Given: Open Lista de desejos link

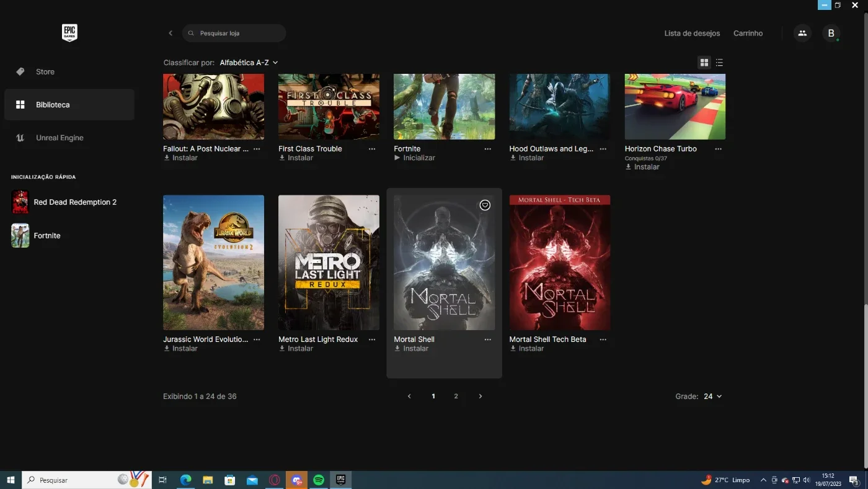Looking at the screenshot, I should [x=692, y=34].
